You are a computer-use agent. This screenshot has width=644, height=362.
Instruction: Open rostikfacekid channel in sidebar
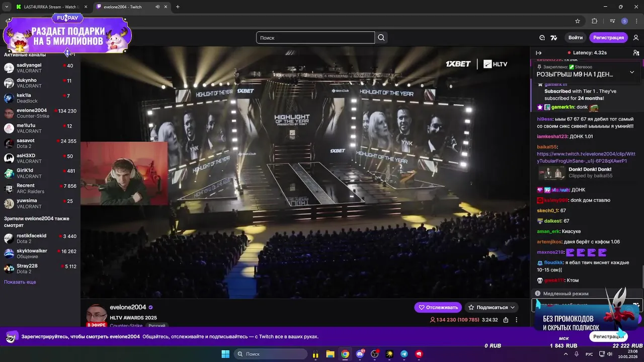click(x=40, y=238)
